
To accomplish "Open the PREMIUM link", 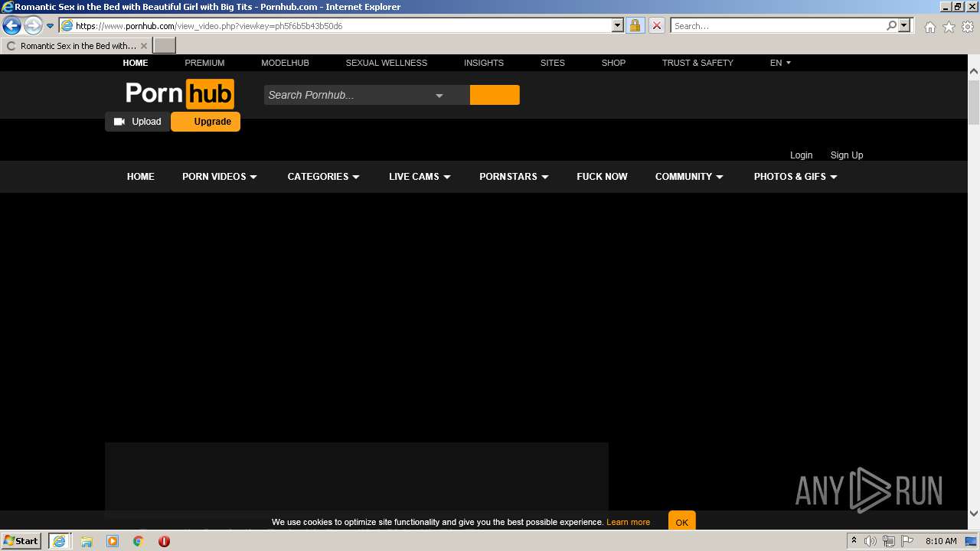I will tap(204, 63).
